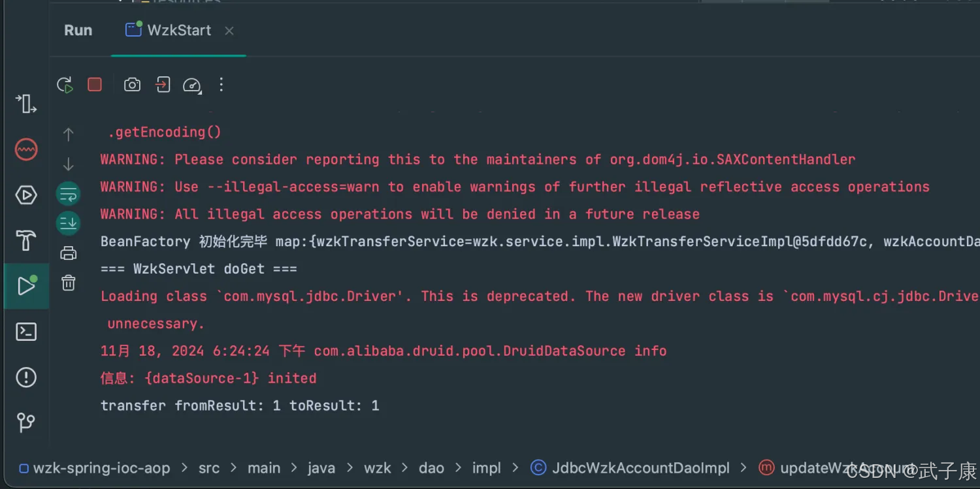Viewport: 980px width, 489px height.
Task: Capture a thread dump with camera icon
Action: click(132, 85)
